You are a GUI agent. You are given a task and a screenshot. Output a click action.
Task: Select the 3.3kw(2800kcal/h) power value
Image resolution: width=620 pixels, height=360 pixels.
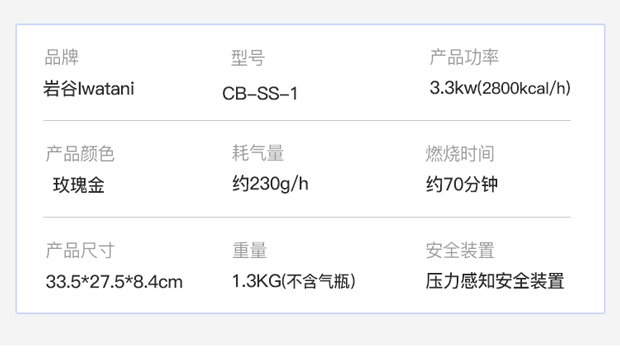click(x=500, y=88)
